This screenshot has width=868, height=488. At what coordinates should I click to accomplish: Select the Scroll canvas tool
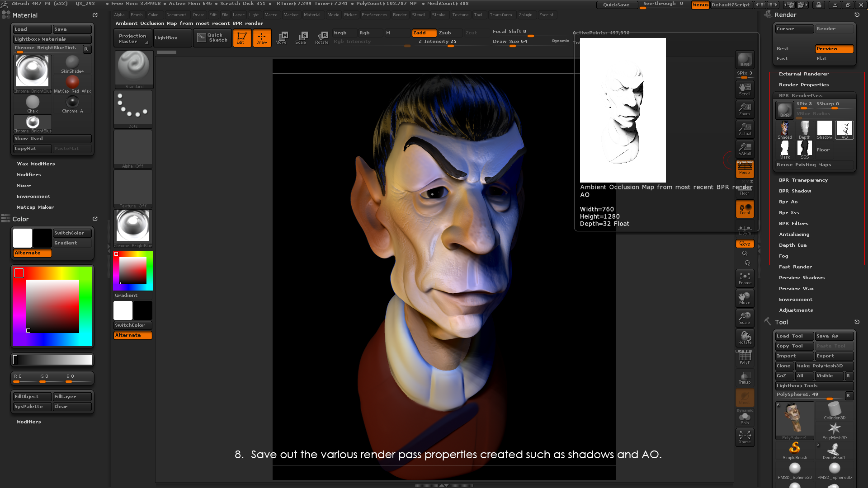click(x=745, y=89)
